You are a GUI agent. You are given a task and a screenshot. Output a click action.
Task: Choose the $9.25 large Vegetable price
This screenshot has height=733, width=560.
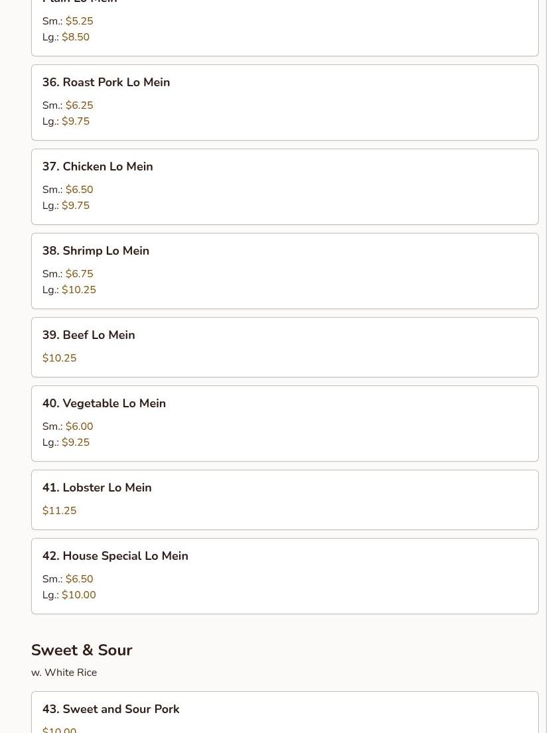[x=76, y=442]
